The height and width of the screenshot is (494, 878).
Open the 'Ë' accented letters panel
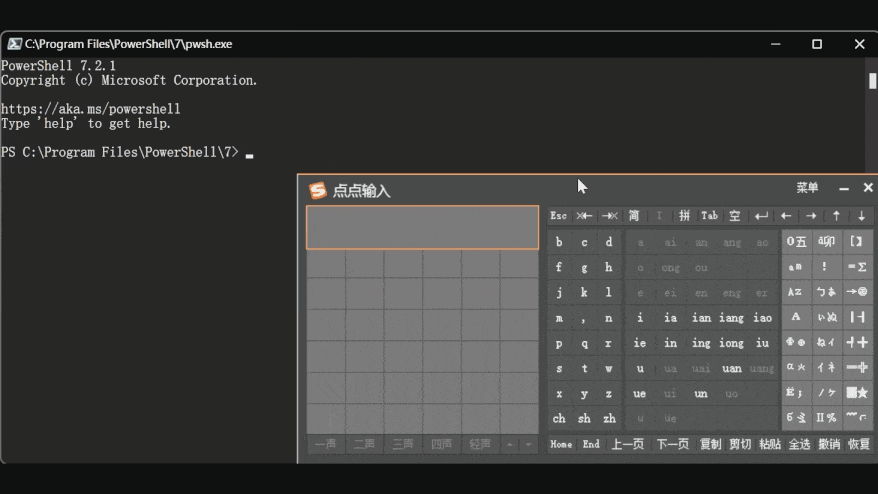(x=796, y=393)
